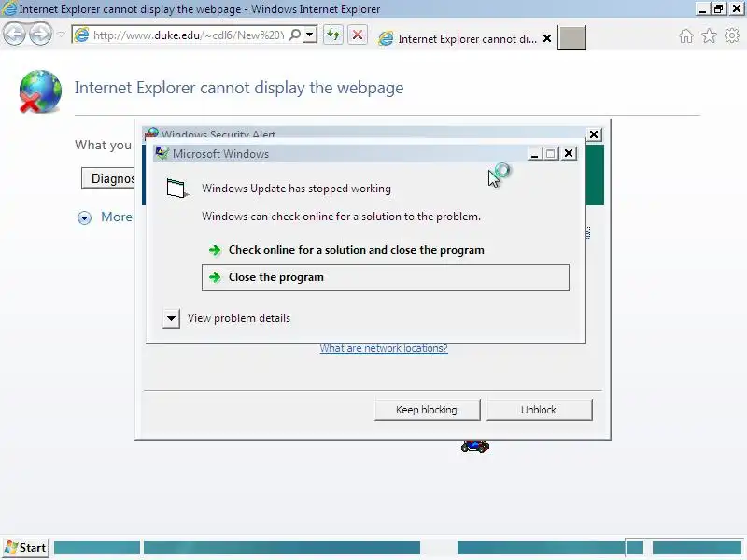This screenshot has width=747, height=560.
Task: Click the Home icon
Action: (686, 35)
